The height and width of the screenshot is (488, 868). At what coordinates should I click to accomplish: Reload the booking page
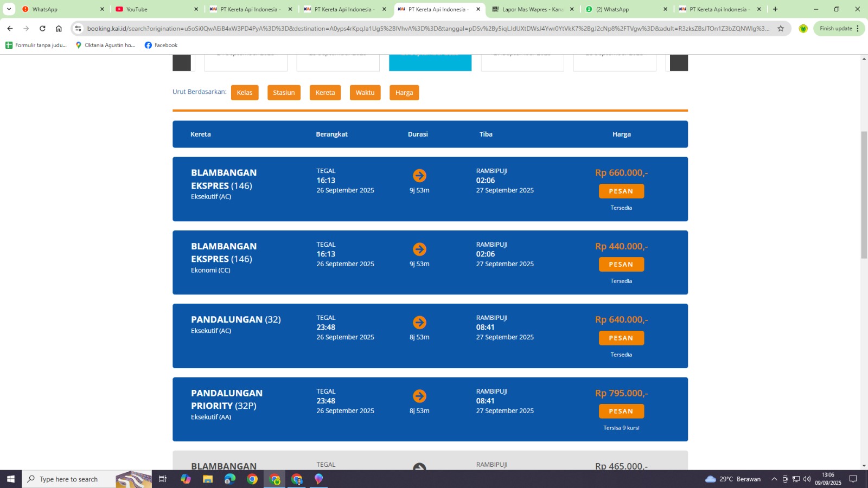coord(42,29)
